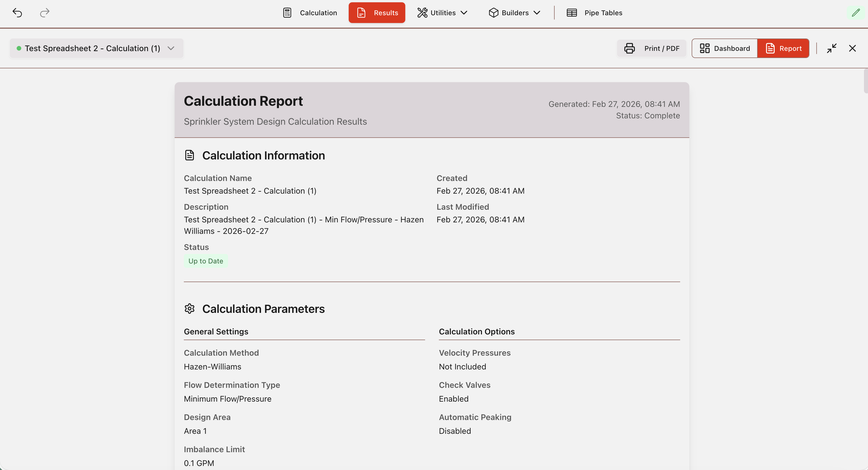Click the Calculation Parameters heading
Viewport: 868px width, 470px height.
[x=263, y=309]
